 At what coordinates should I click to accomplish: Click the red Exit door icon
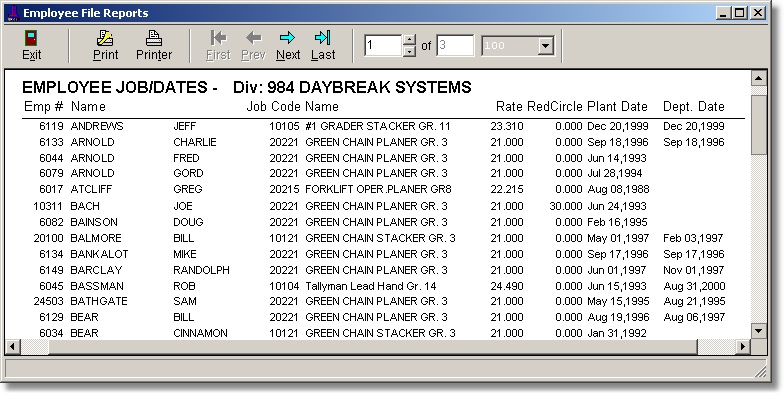coord(32,38)
